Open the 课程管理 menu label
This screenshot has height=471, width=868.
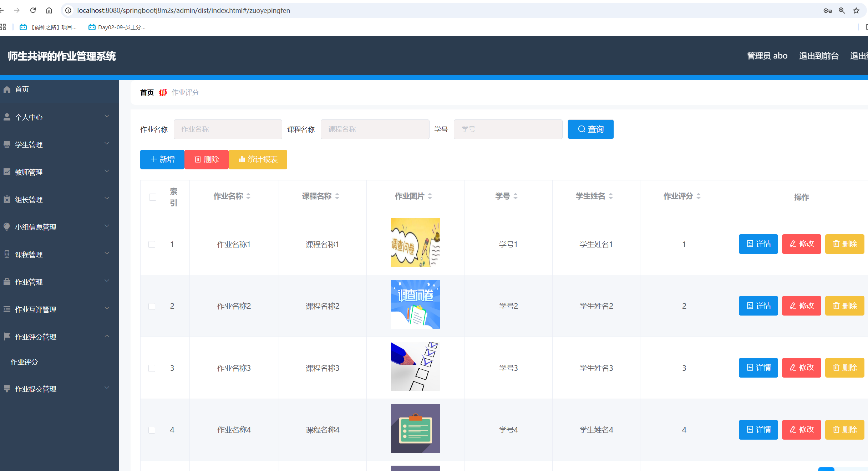point(29,255)
